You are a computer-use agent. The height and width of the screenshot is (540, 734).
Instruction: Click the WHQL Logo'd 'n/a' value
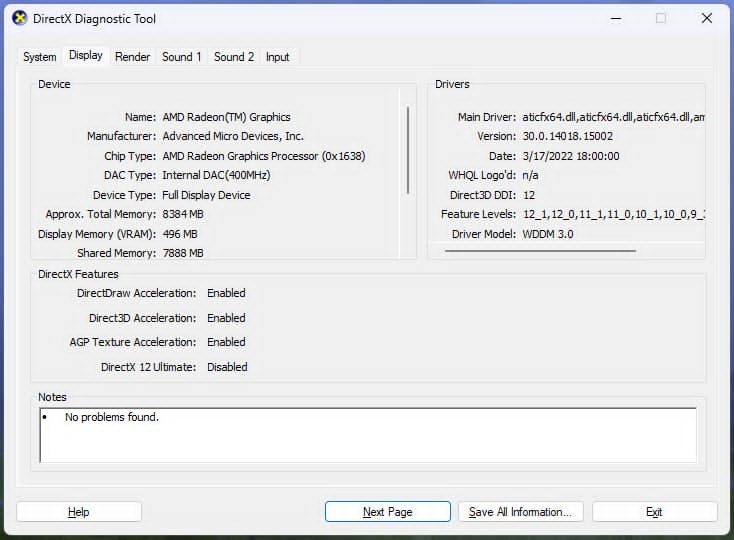530,175
